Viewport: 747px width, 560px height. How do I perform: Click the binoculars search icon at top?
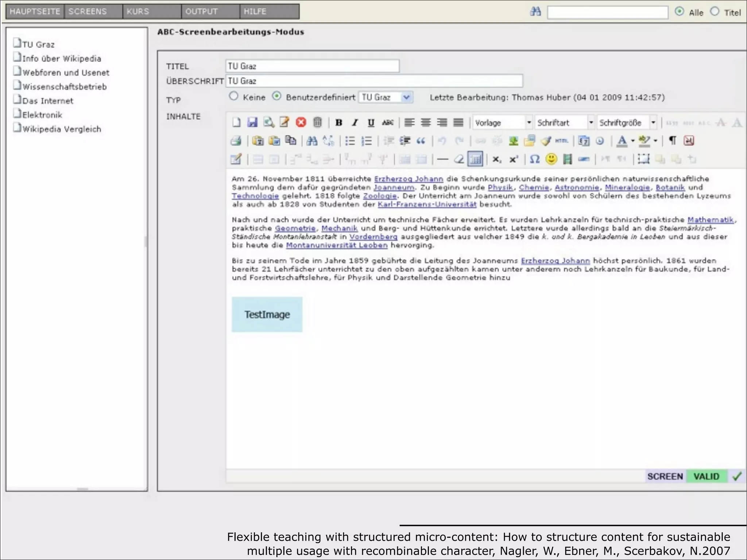[535, 12]
